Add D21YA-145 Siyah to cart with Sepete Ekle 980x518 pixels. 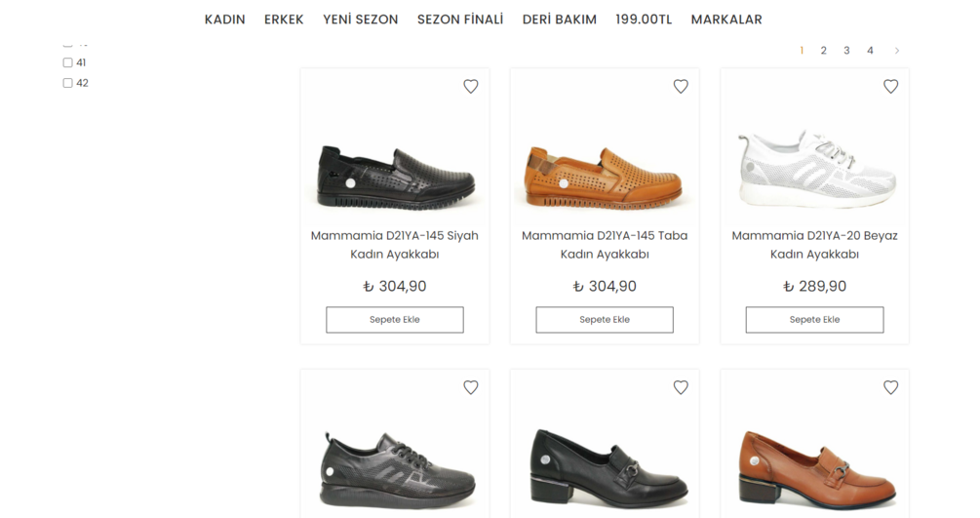tap(395, 320)
